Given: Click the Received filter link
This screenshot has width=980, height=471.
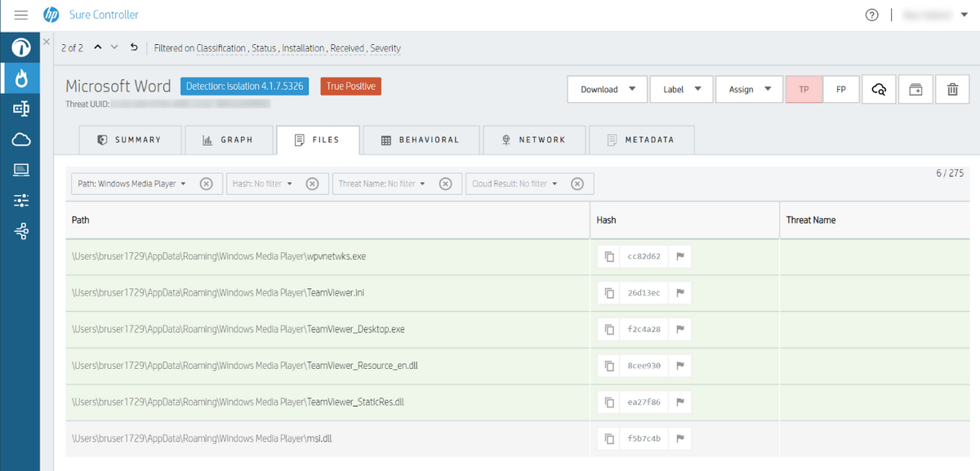Looking at the screenshot, I should click(x=347, y=48).
